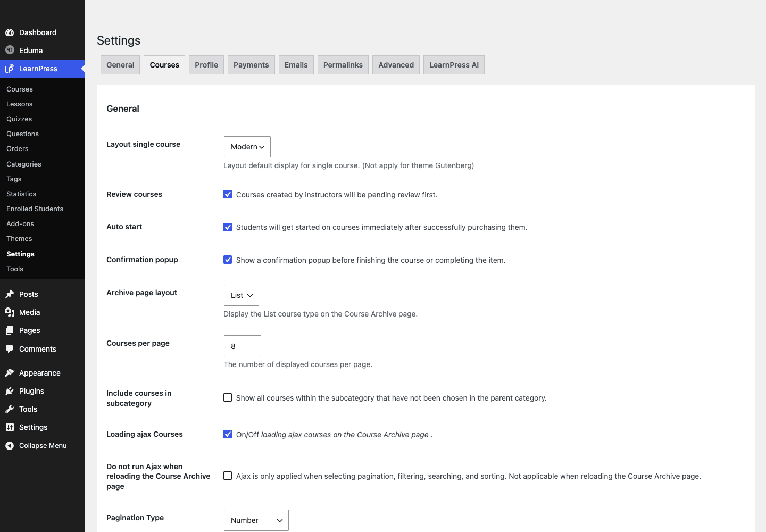Viewport: 766px width, 532px height.
Task: Open the Pagination Type dropdown
Action: click(x=256, y=520)
